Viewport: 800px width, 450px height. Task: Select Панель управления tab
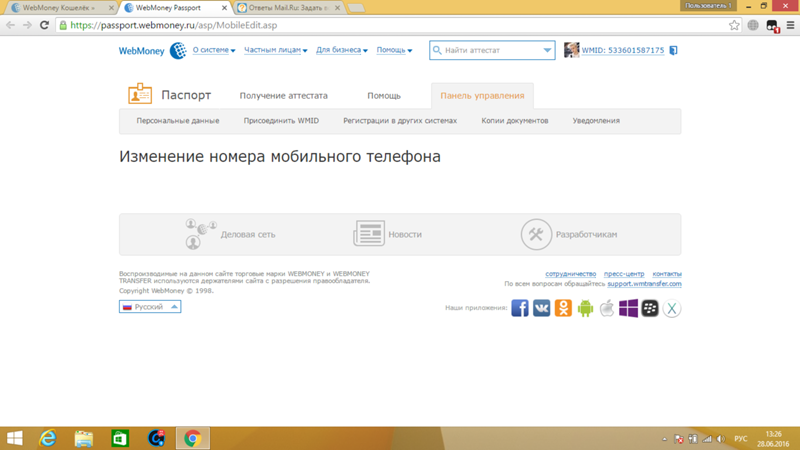[482, 95]
